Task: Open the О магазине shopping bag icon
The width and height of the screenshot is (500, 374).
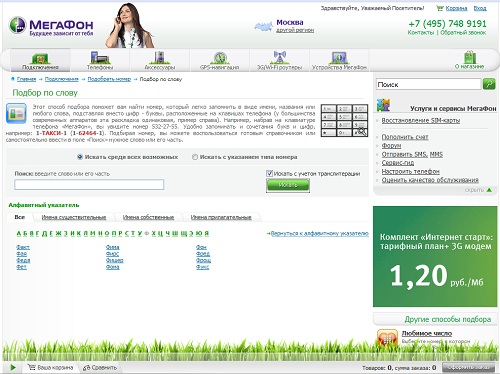Action: (470, 57)
